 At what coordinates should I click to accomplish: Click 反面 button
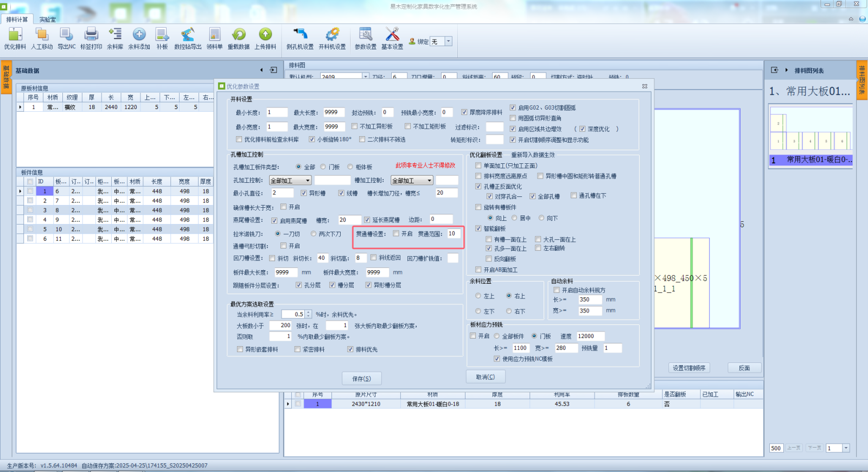coord(744,368)
